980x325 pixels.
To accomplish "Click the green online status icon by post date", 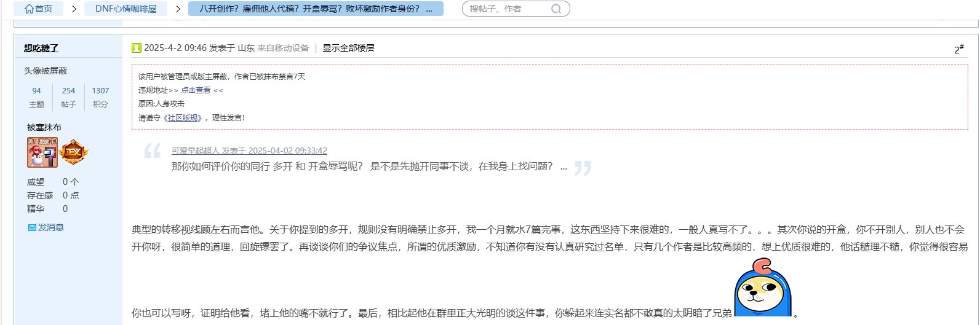I will pyautogui.click(x=137, y=48).
